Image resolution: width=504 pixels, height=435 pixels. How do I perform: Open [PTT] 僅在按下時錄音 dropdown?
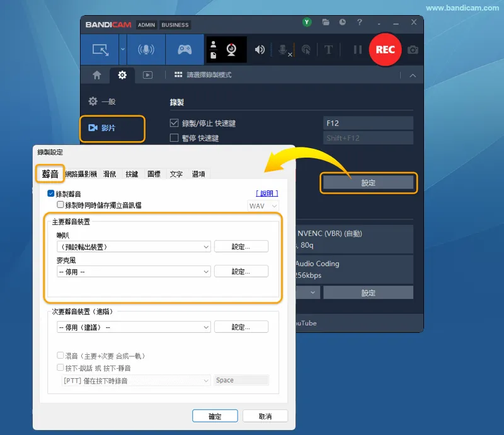tap(136, 381)
